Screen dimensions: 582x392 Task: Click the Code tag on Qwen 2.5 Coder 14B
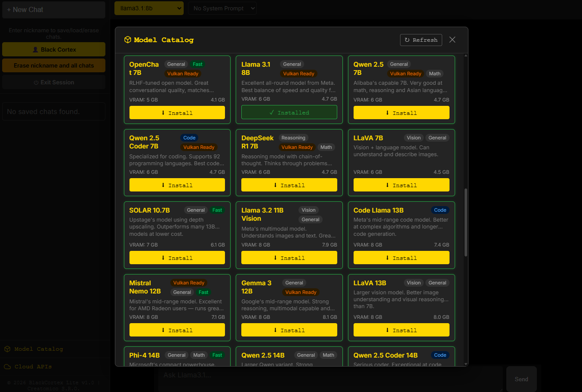pos(440,355)
